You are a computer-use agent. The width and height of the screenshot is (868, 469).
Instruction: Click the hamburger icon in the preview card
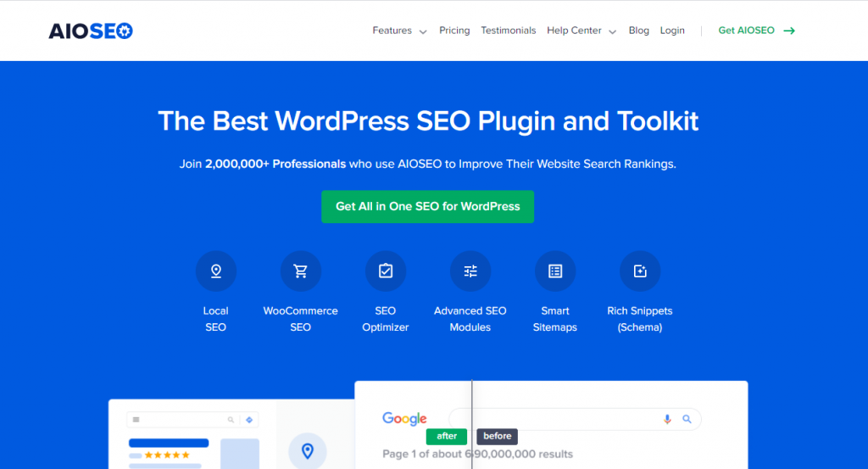(x=136, y=420)
